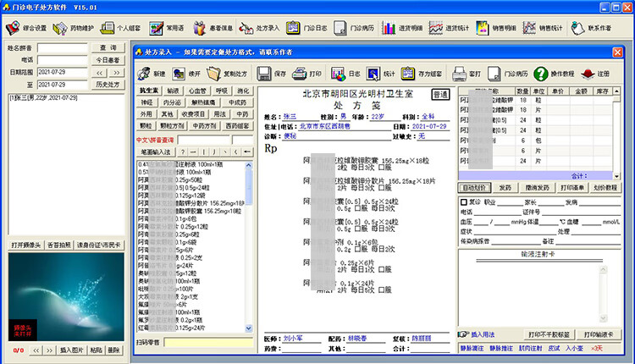Toggle the 复诊 checkbox

462,202
